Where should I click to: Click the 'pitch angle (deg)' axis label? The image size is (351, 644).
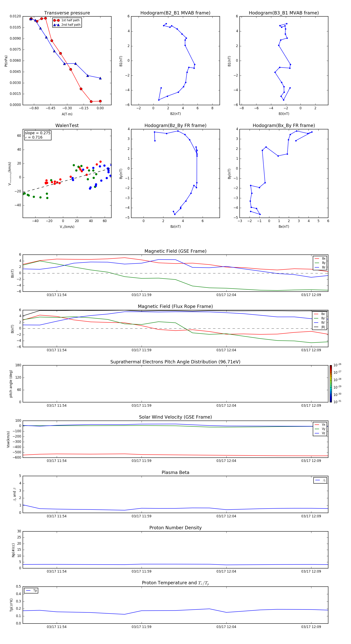(x=11, y=384)
